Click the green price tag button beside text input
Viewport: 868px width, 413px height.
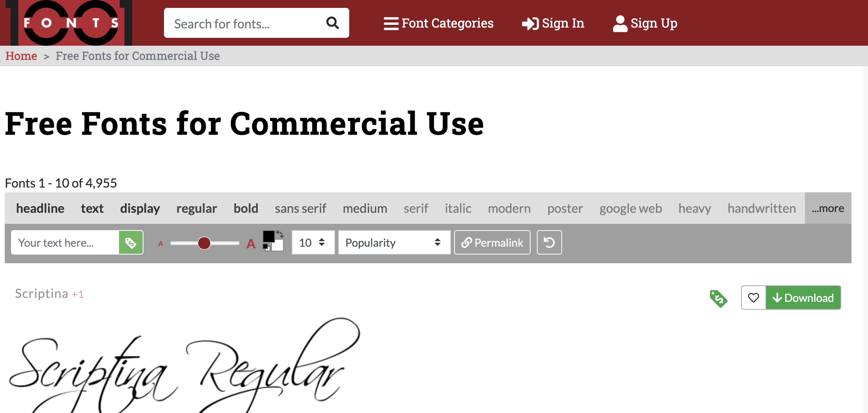[131, 243]
